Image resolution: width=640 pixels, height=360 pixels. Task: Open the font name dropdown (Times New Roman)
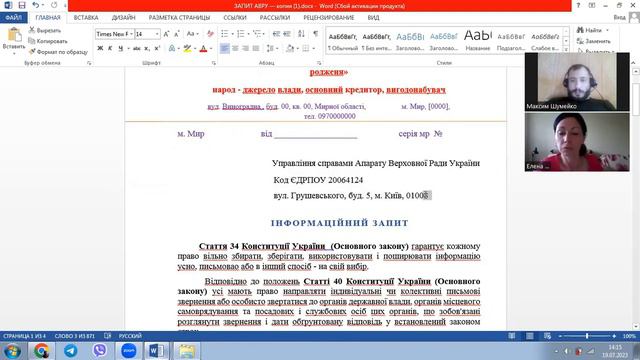coord(131,34)
